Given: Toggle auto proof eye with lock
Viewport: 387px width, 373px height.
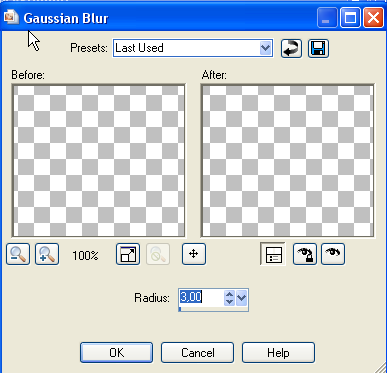Looking at the screenshot, I should point(305,254).
